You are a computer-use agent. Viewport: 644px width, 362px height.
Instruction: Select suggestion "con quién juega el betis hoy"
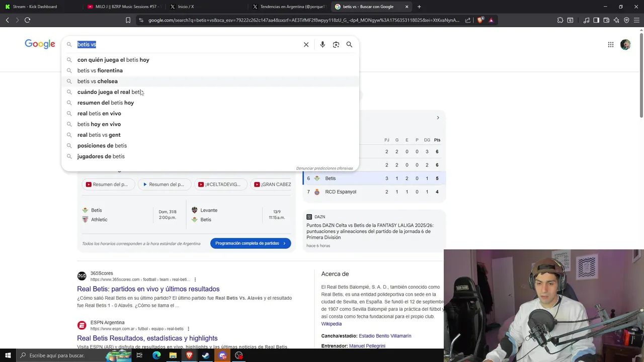pos(210,60)
